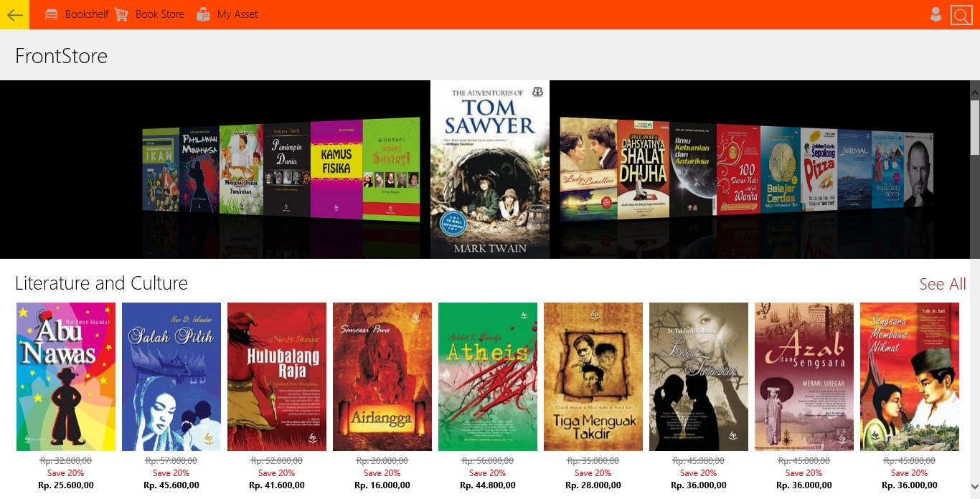
Task: Open the My Asset books icon
Action: click(204, 14)
